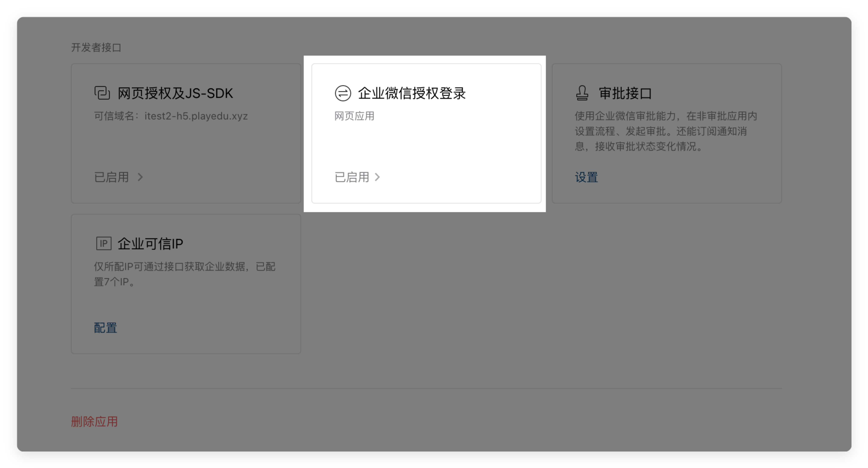The width and height of the screenshot is (868, 468).
Task: Click the 企业微信授权登录 title
Action: click(x=412, y=93)
